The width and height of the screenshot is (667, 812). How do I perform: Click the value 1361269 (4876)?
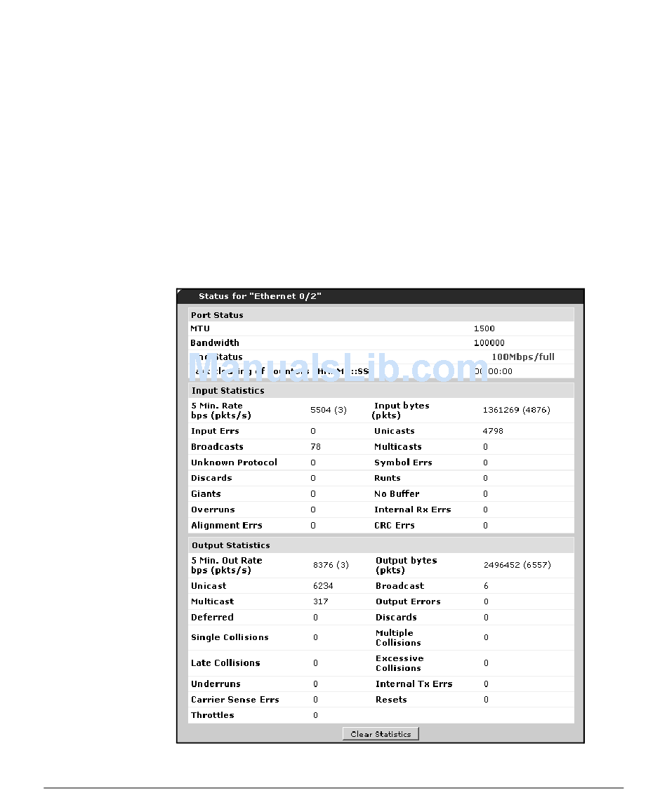click(517, 410)
